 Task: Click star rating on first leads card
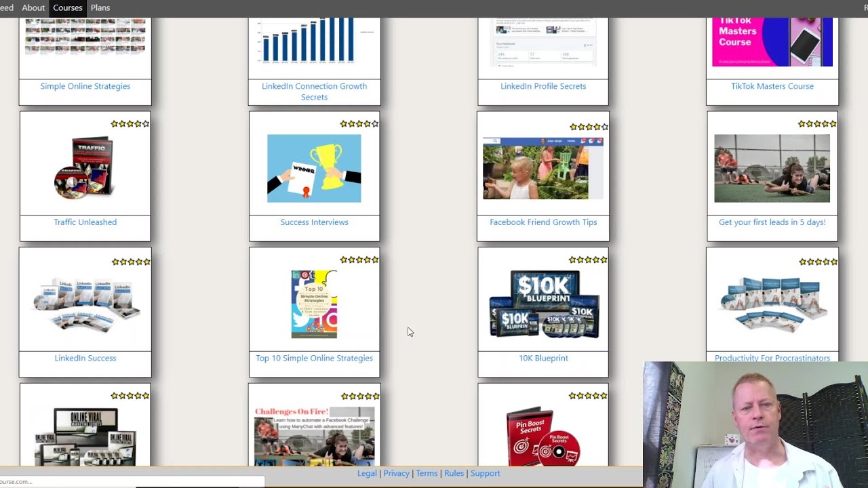click(x=817, y=124)
